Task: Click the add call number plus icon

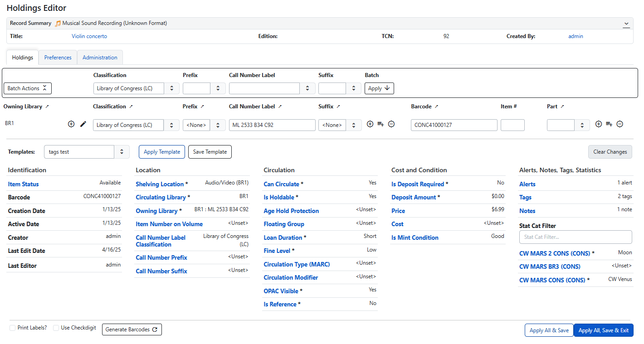Action: (71, 124)
